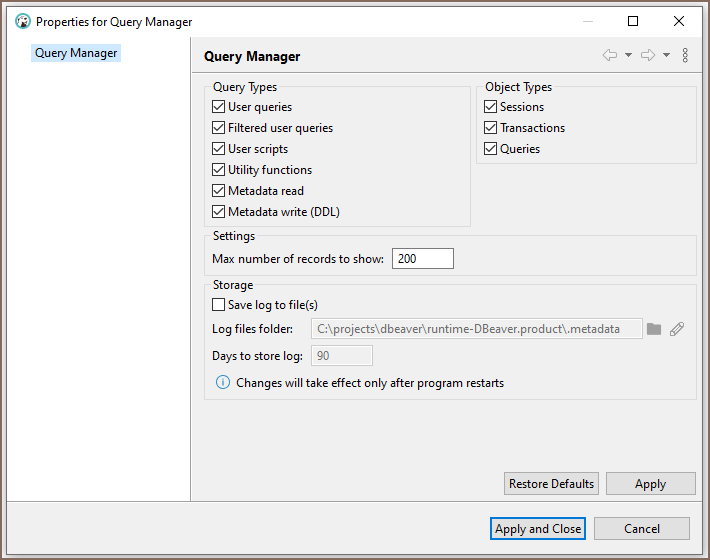710x560 pixels.
Task: Expand the back history dropdown arrow
Action: tap(628, 56)
